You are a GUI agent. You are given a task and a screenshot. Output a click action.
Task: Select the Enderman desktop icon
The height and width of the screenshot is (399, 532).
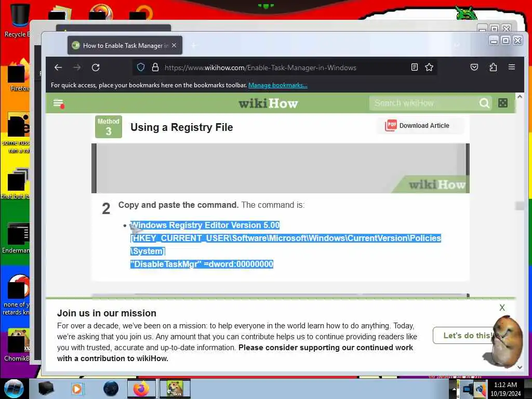[x=16, y=238]
